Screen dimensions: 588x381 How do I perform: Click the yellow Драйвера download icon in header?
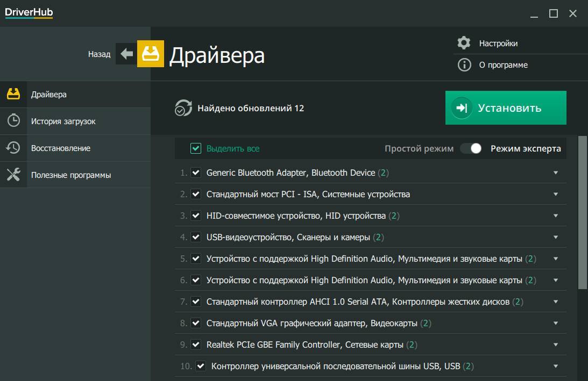coord(151,54)
